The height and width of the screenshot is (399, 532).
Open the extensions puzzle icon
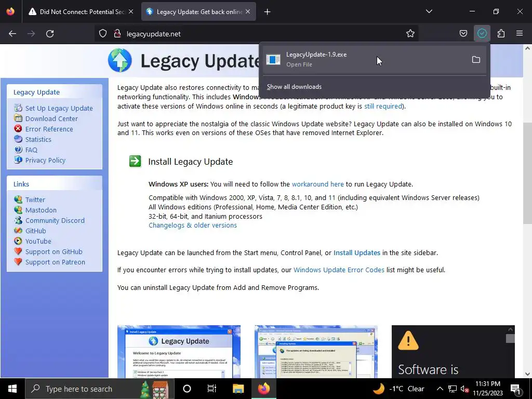tap(501, 34)
